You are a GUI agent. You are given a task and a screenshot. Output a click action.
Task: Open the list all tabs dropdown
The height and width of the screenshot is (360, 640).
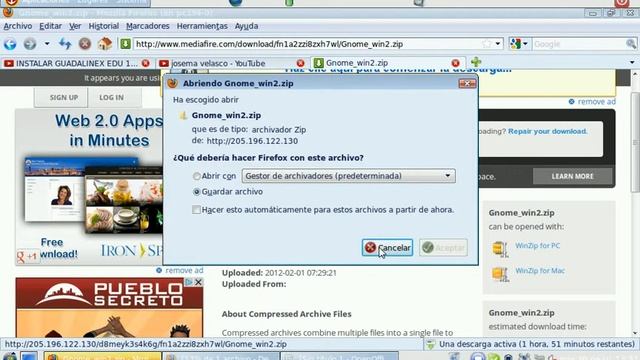pos(632,62)
